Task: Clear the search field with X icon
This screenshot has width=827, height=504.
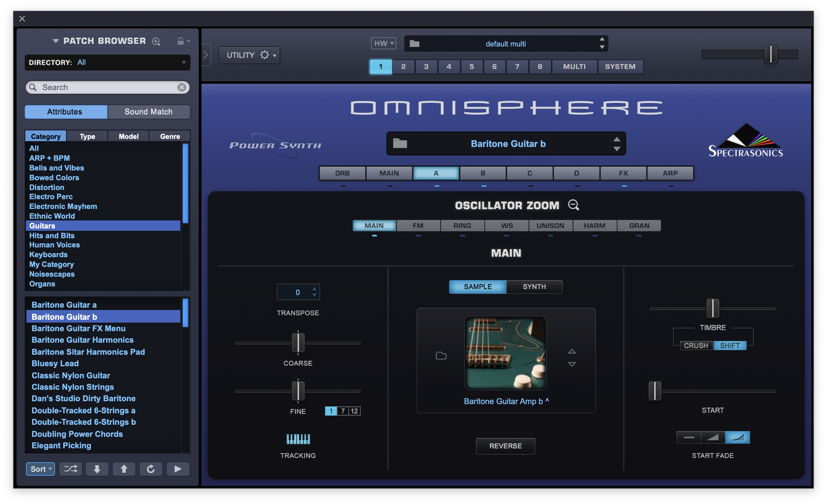Action: 181,87
